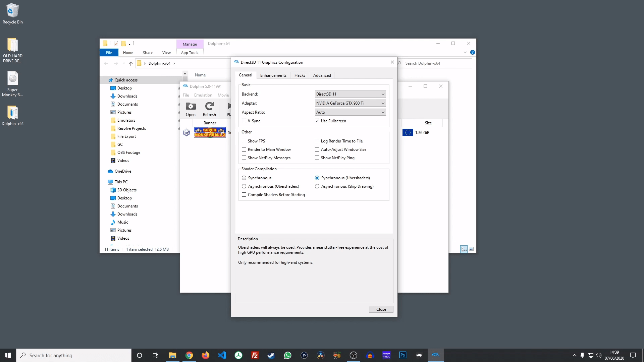644x362 pixels.
Task: Enable the Show FPS checkbox
Action: (x=244, y=140)
